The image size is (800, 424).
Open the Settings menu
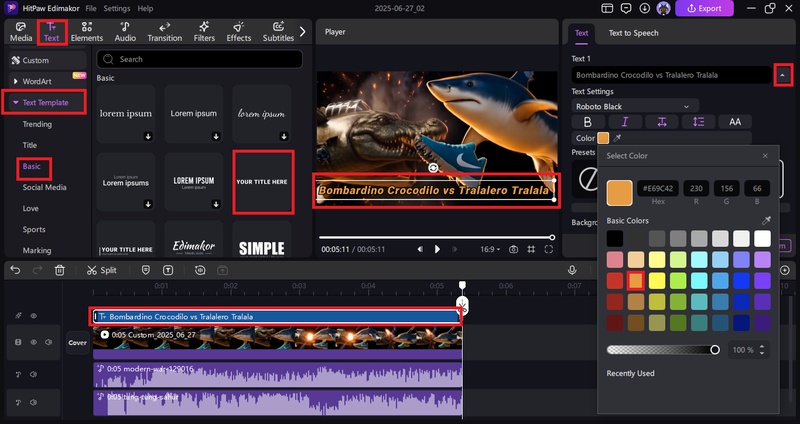click(116, 8)
